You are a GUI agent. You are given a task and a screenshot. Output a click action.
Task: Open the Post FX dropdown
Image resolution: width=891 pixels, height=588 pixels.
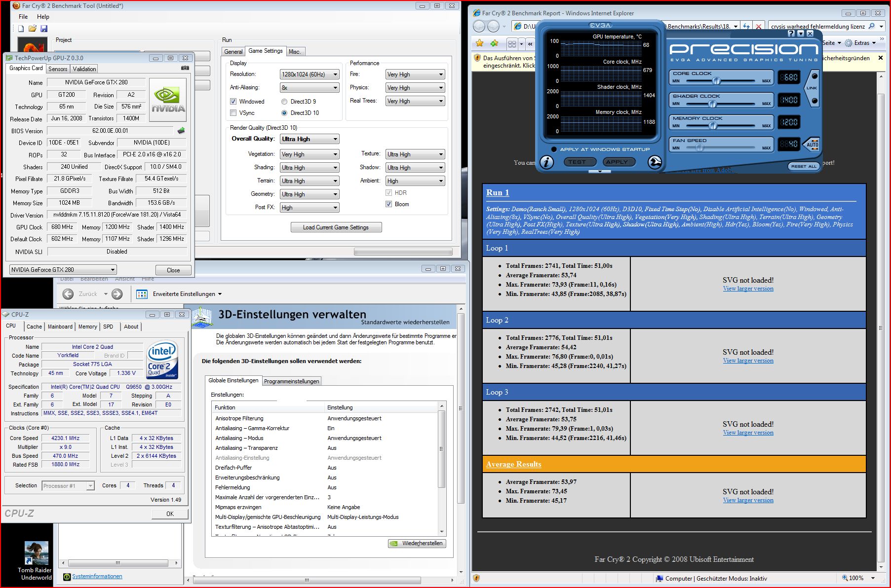click(x=310, y=208)
